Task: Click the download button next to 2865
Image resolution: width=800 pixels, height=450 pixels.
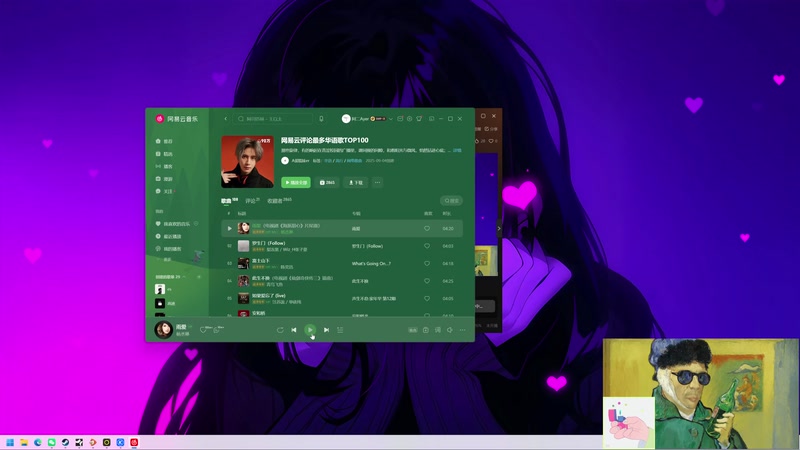Action: click(x=356, y=182)
